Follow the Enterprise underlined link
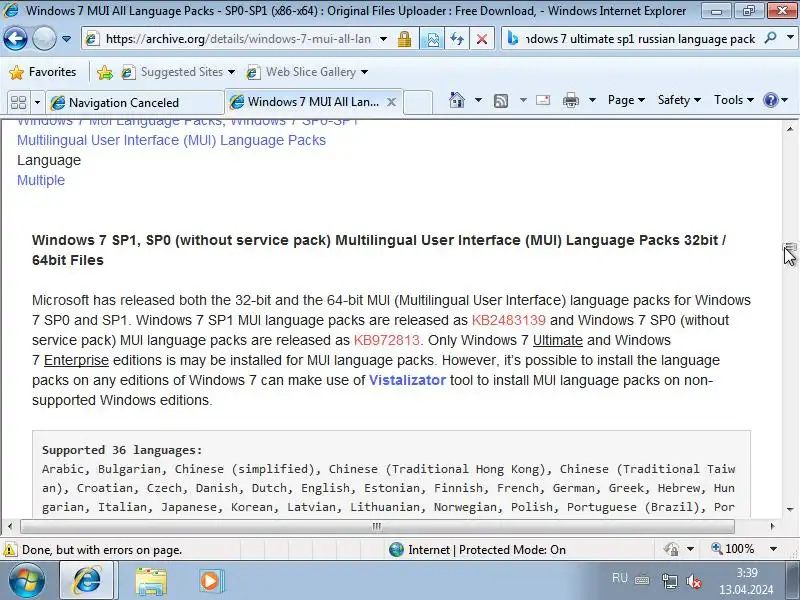The image size is (800, 600). tap(77, 360)
